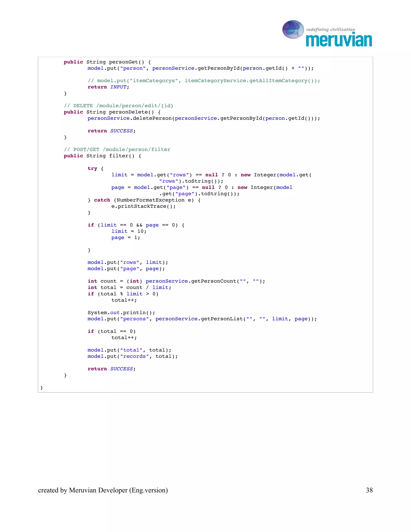Click 'if (limit == 0 && page == 0)' line
The image size is (411, 532).
point(136,225)
